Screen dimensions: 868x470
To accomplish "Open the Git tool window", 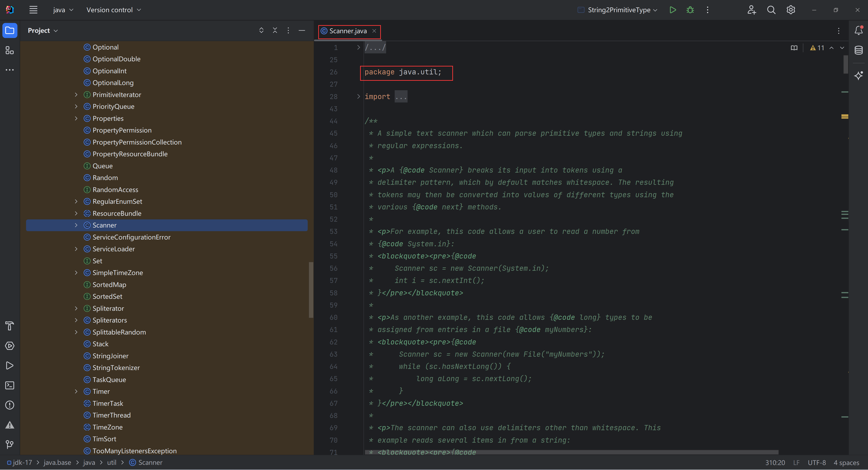I will pyautogui.click(x=10, y=444).
